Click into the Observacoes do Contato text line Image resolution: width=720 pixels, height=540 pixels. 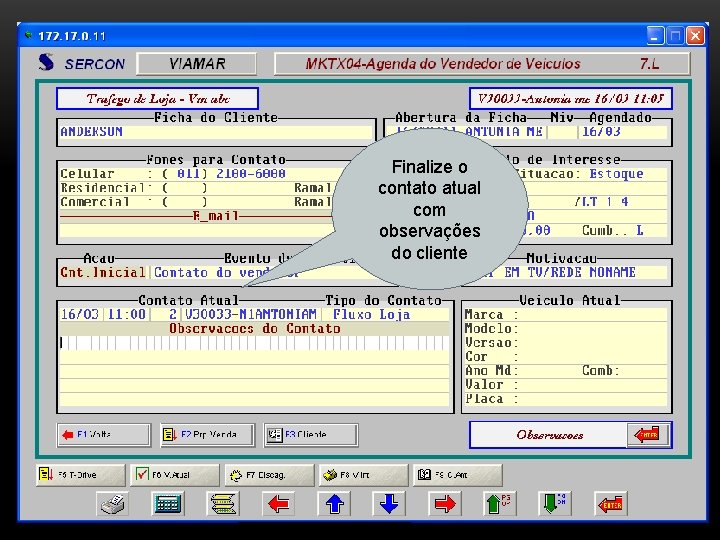[x=254, y=343]
